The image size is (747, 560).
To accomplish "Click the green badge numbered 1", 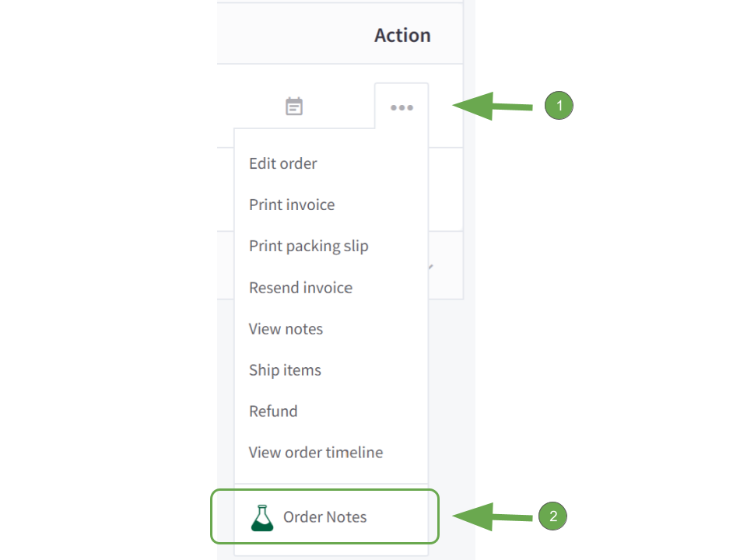I will 559,105.
